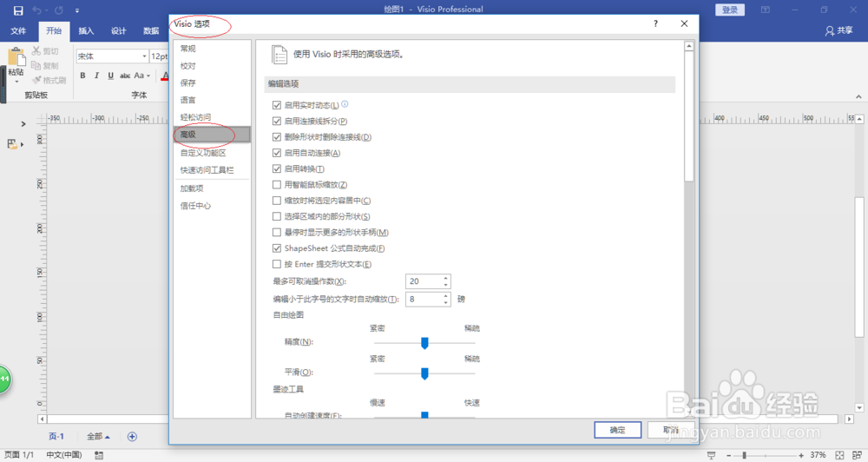
Task: Open the Change Case (Aa) dropdown
Action: pyautogui.click(x=141, y=76)
